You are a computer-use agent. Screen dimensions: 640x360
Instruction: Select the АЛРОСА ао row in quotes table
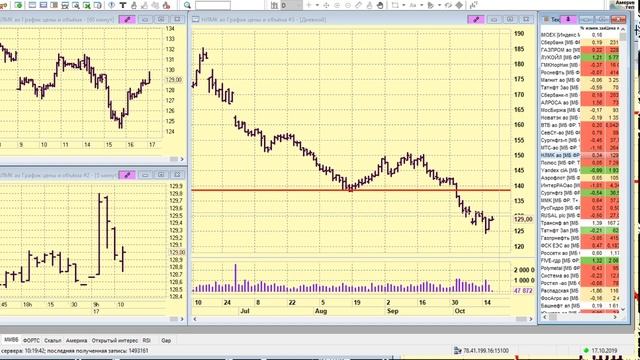pos(580,102)
